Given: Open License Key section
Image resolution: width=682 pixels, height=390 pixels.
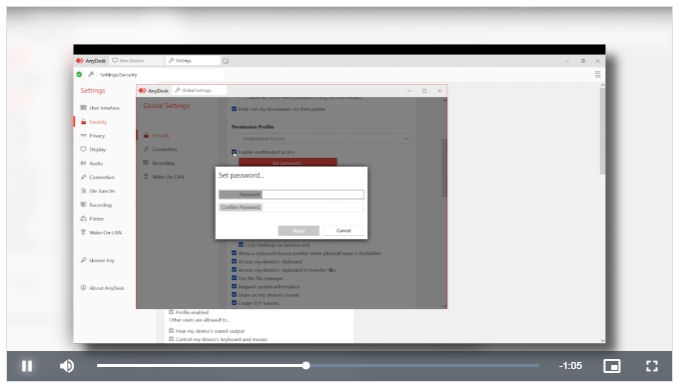Looking at the screenshot, I should coord(97,260).
